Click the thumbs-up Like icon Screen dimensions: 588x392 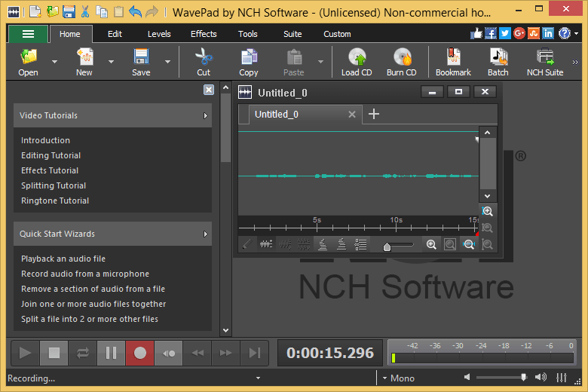(x=476, y=33)
